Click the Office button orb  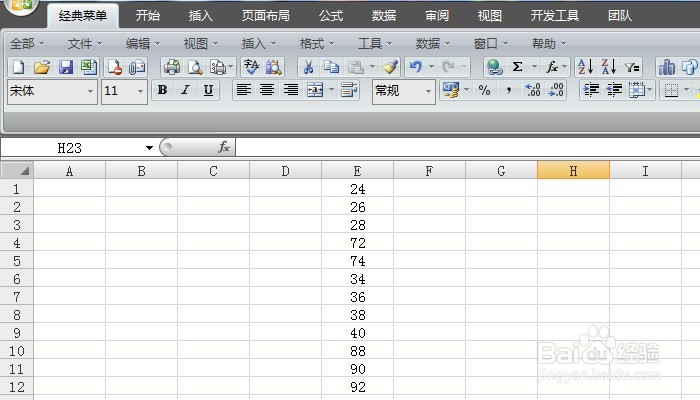pos(19,5)
